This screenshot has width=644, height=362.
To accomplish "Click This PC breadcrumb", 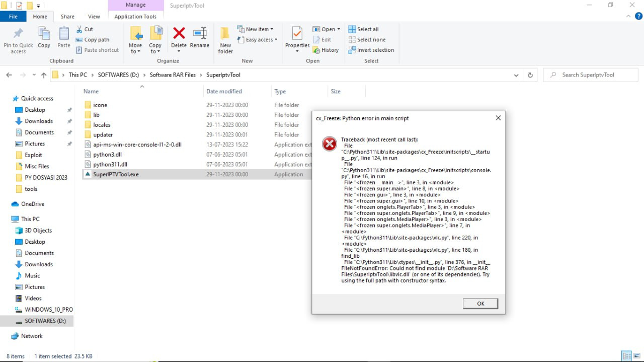I will coord(77,75).
